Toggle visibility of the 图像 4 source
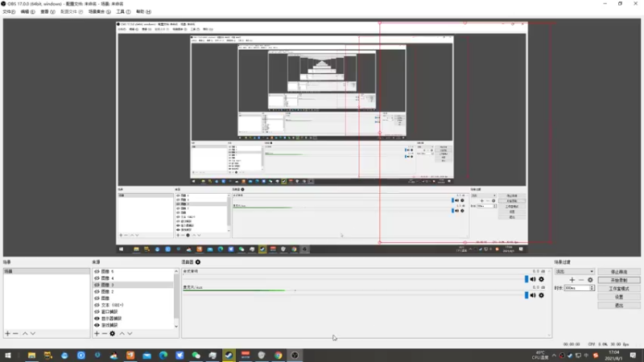The image size is (644, 362). click(97, 278)
